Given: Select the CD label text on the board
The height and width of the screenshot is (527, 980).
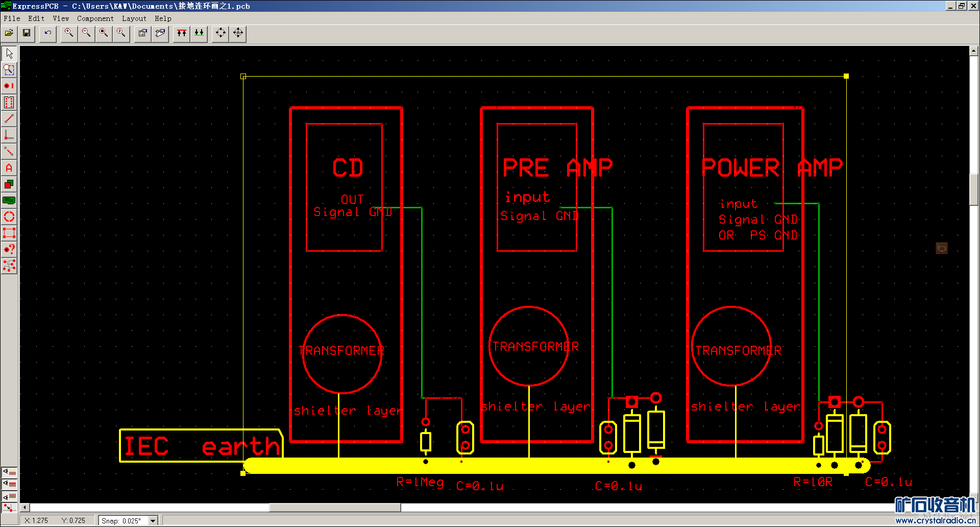Looking at the screenshot, I should click(348, 168).
